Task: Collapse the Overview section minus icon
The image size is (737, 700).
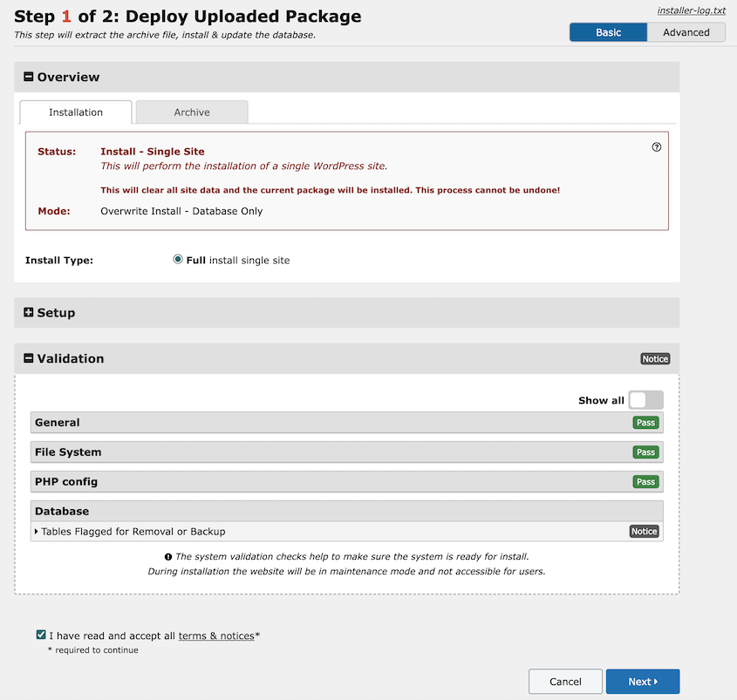Action: click(x=29, y=77)
